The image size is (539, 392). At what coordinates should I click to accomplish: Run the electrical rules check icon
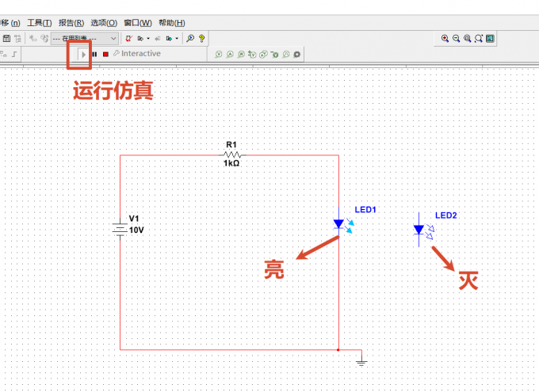coord(129,39)
